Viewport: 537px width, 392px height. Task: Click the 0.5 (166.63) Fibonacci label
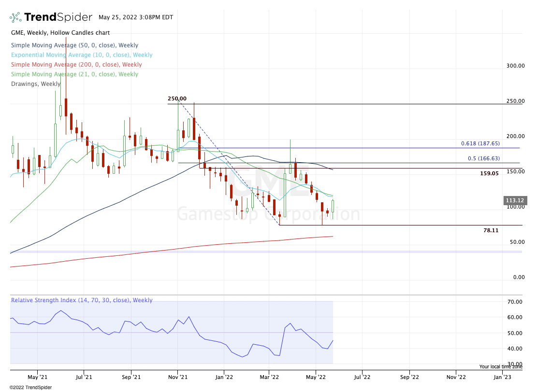484,158
